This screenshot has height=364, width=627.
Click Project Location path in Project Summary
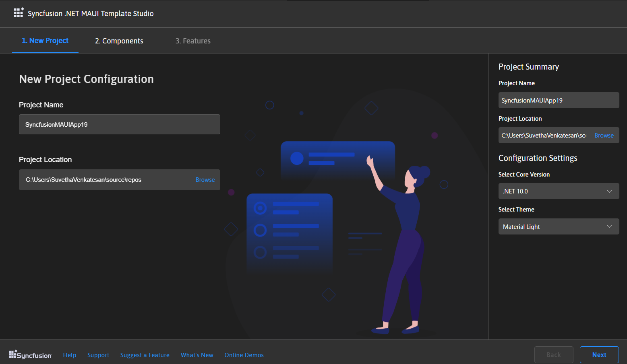point(544,136)
